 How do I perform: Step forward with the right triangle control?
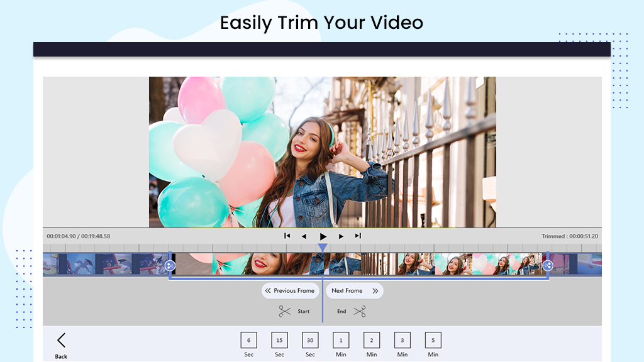[341, 236]
